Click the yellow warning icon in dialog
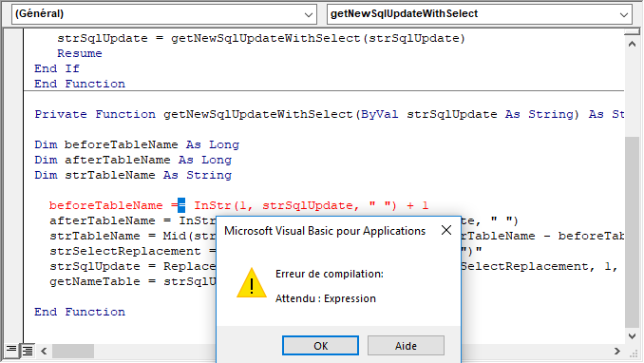The width and height of the screenshot is (644, 363). 252,283
